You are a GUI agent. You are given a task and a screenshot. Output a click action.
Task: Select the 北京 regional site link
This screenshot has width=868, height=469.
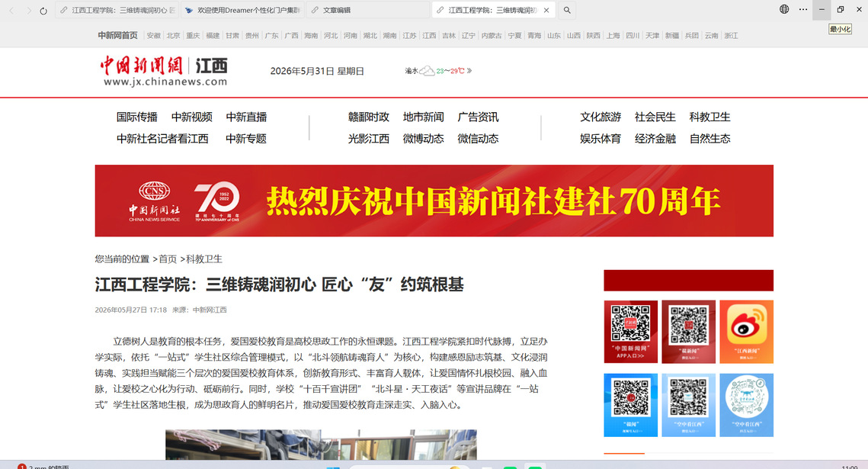point(173,35)
